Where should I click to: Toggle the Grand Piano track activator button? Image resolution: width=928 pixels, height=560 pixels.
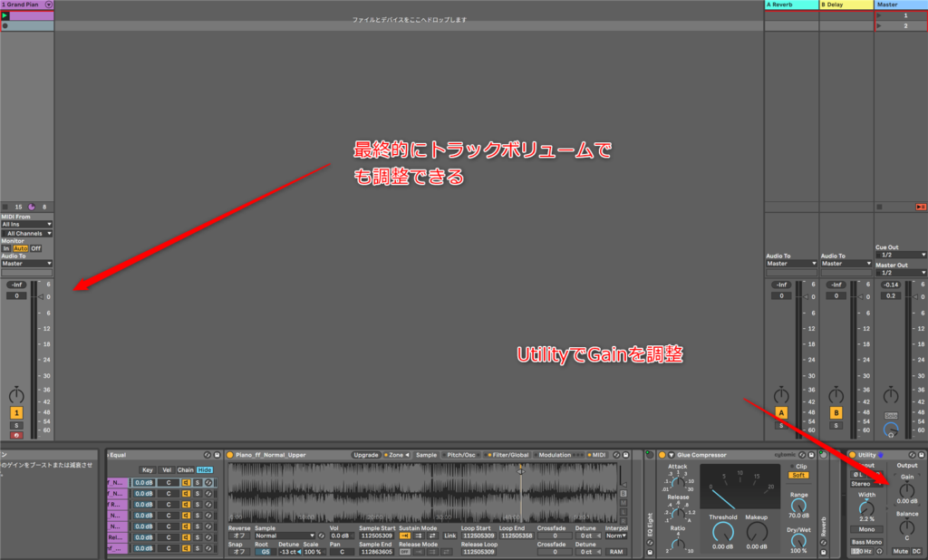point(16,412)
